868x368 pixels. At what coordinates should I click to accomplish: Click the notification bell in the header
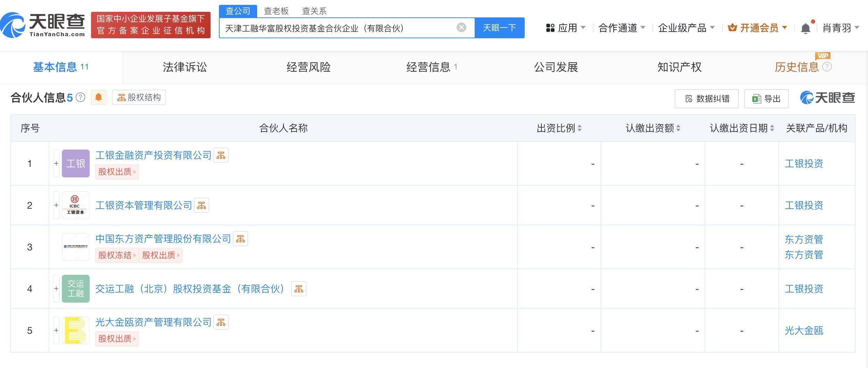805,27
